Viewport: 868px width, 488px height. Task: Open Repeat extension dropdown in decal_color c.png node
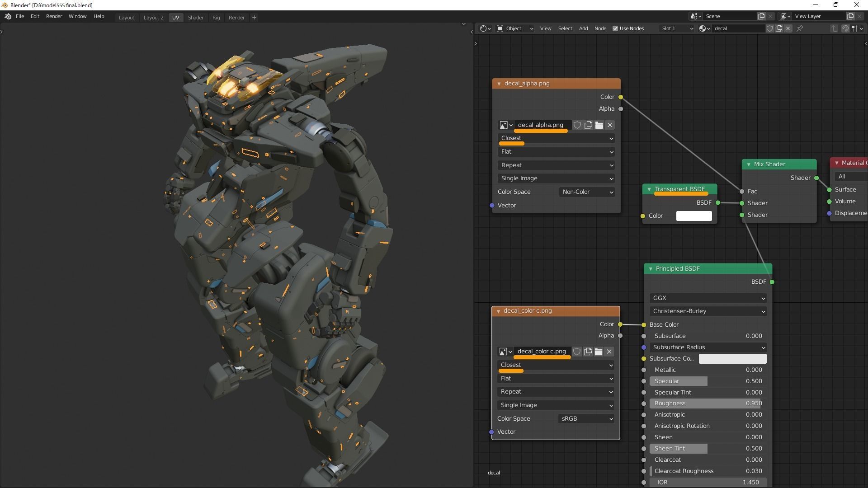tap(556, 392)
